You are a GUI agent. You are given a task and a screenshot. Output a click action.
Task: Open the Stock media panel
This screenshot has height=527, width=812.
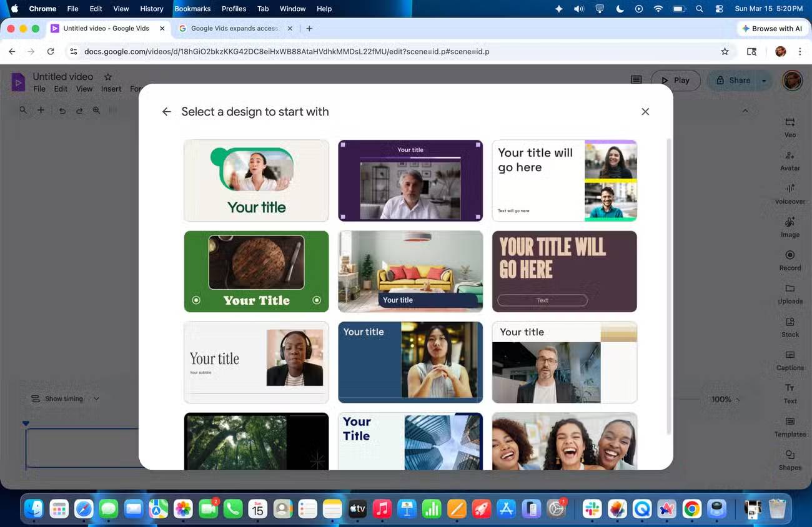(x=790, y=325)
